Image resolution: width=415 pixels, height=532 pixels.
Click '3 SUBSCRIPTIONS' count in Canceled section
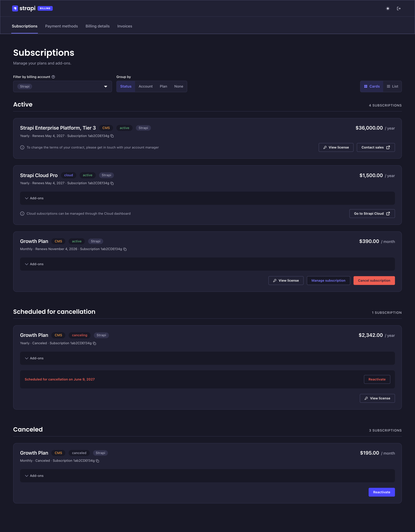[x=385, y=430]
